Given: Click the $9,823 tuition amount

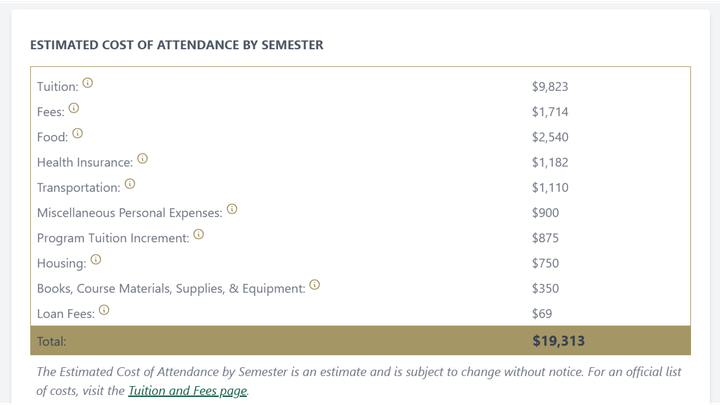Looking at the screenshot, I should coord(550,87).
